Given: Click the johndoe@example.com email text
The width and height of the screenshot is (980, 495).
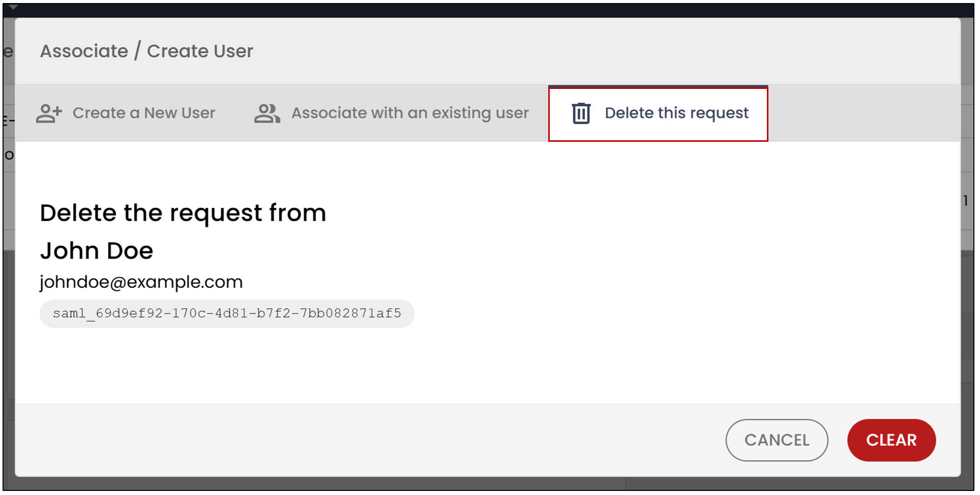Looking at the screenshot, I should (141, 282).
